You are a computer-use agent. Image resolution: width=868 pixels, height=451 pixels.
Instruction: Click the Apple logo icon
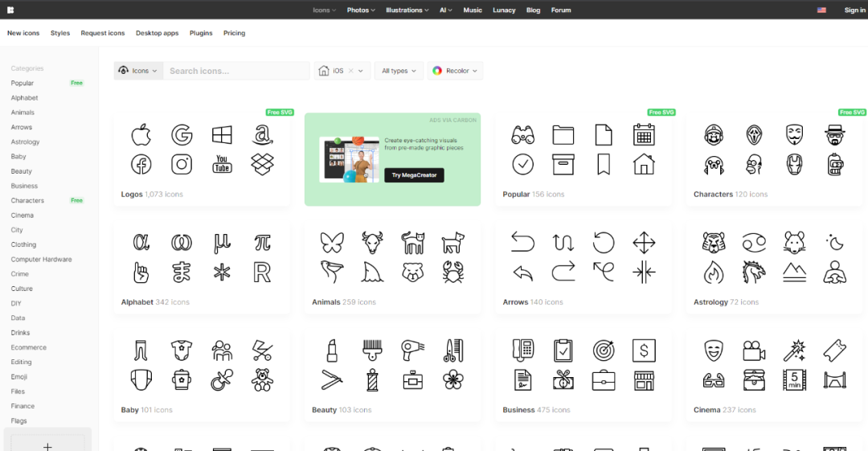tap(141, 134)
